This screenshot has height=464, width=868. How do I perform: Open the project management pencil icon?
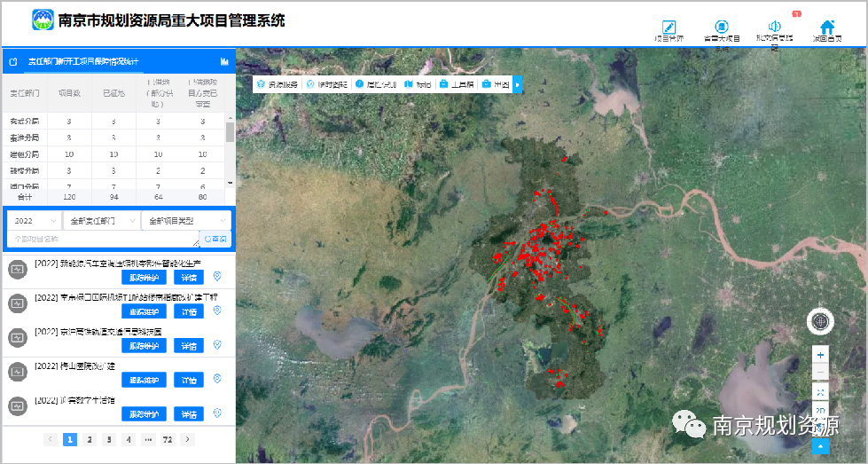click(669, 27)
